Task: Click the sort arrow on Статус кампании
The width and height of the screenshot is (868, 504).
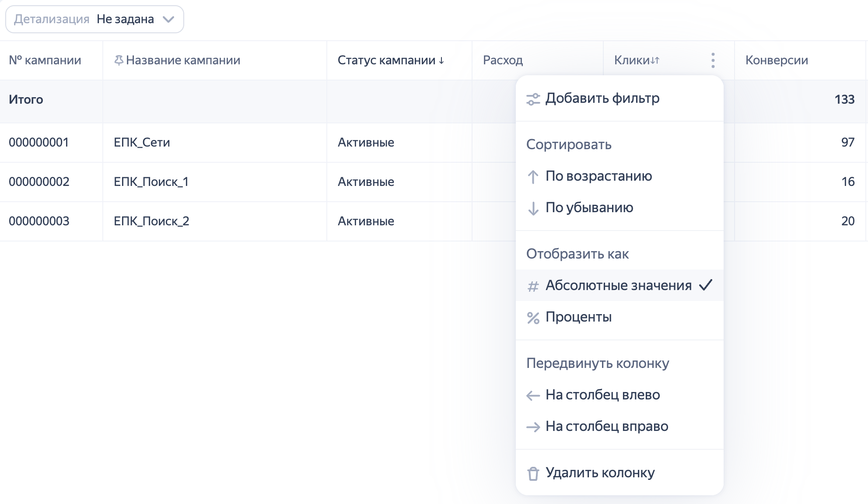Action: tap(441, 60)
